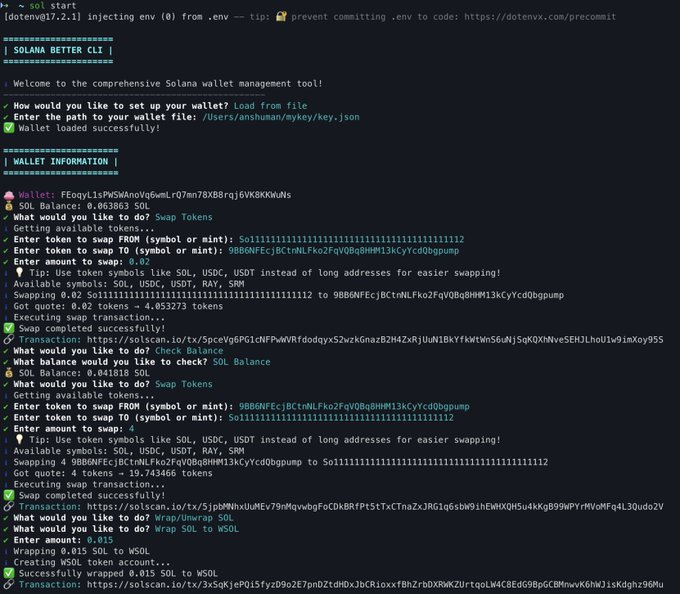This screenshot has height=594, width=680.
Task: Click the 'Load from file' answer
Action: pos(270,106)
